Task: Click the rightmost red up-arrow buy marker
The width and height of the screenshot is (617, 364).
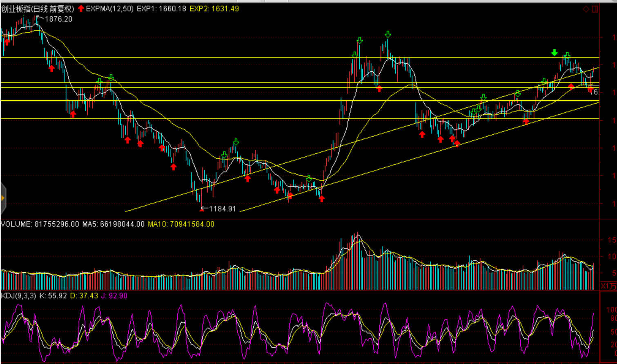Action: [x=590, y=90]
